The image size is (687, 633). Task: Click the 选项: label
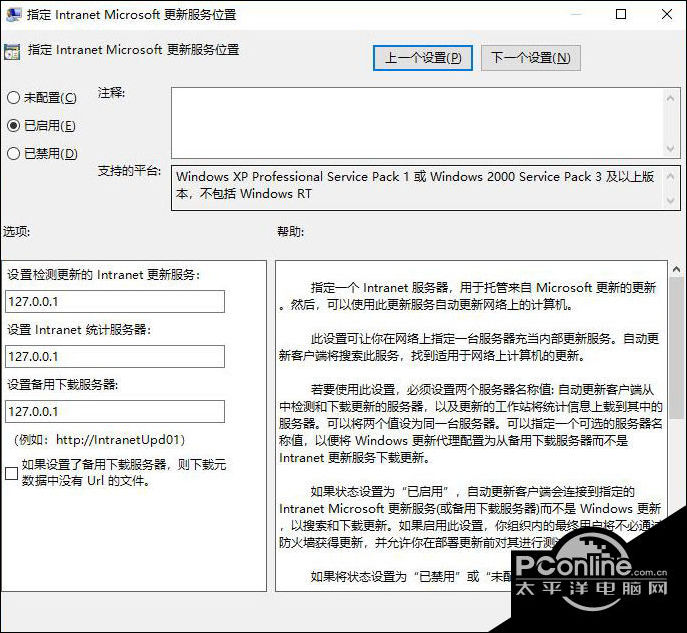(x=16, y=231)
